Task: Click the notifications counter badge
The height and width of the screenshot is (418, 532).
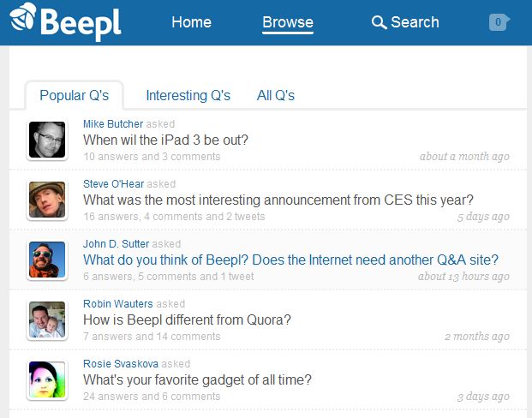Action: point(499,22)
